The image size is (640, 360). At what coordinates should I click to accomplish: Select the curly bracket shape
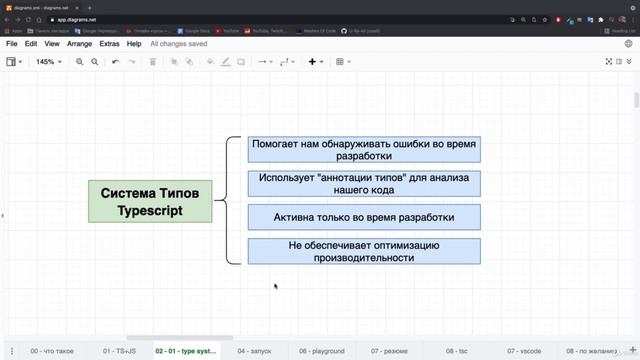(227, 200)
